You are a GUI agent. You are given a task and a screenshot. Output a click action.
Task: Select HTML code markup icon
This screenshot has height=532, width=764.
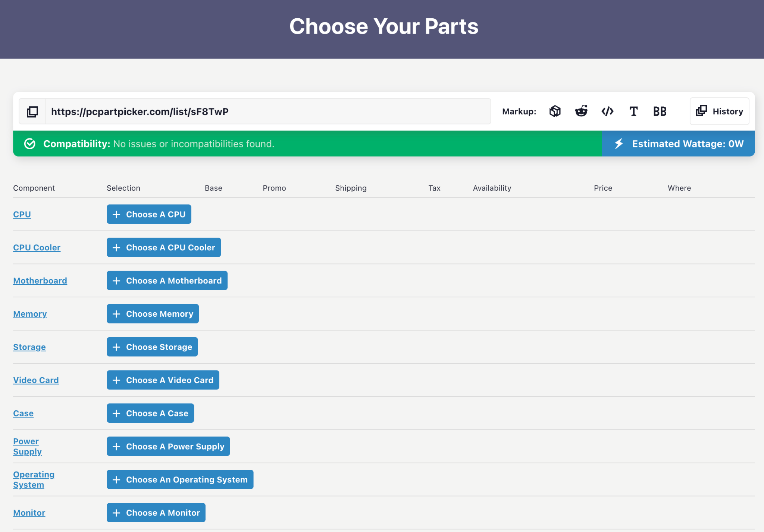click(607, 111)
